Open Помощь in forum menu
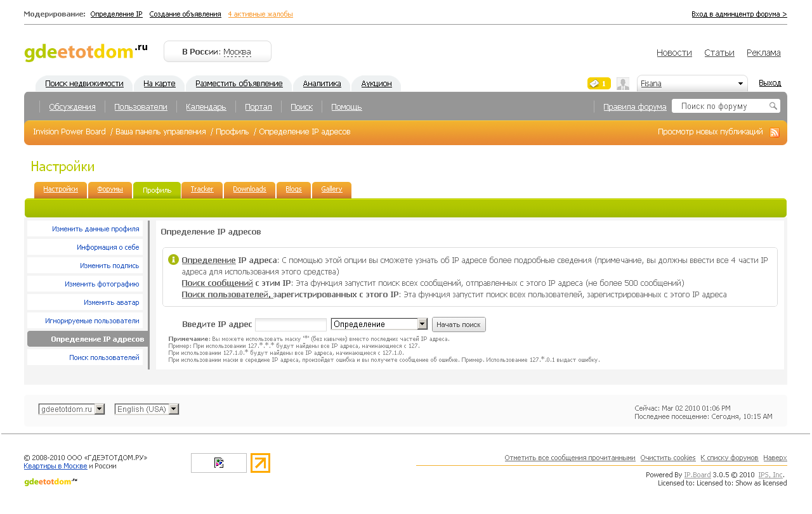 [x=346, y=107]
